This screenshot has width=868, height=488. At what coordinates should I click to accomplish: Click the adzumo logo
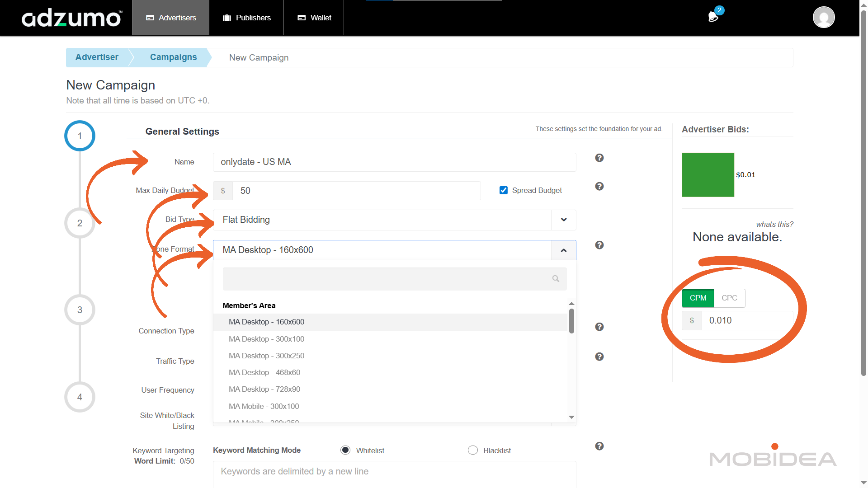(x=71, y=18)
